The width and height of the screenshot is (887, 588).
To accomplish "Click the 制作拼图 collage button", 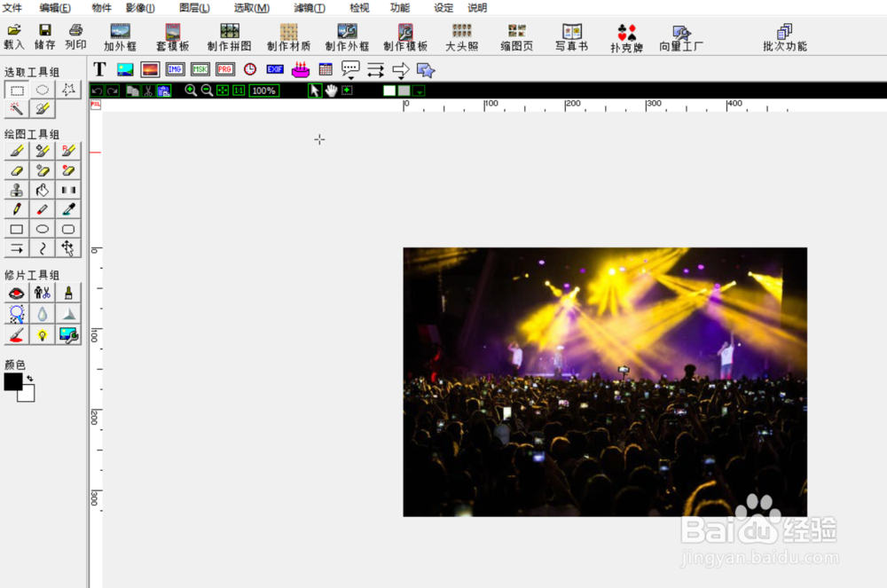I will tap(229, 37).
